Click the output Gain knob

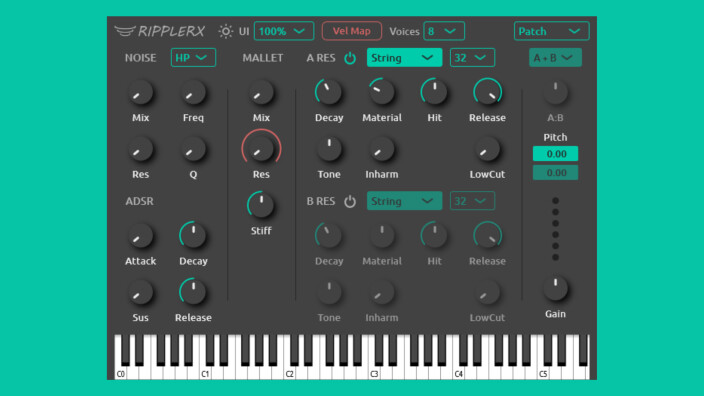click(x=555, y=288)
